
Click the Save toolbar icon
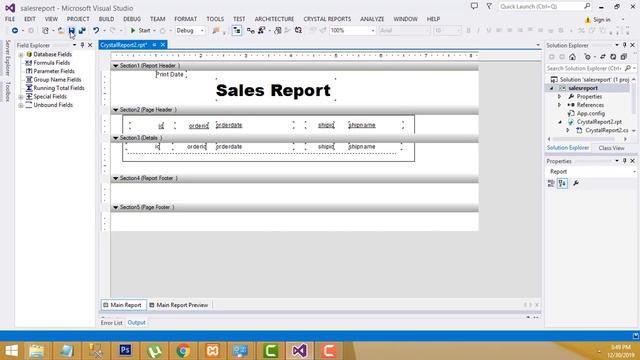(x=72, y=31)
